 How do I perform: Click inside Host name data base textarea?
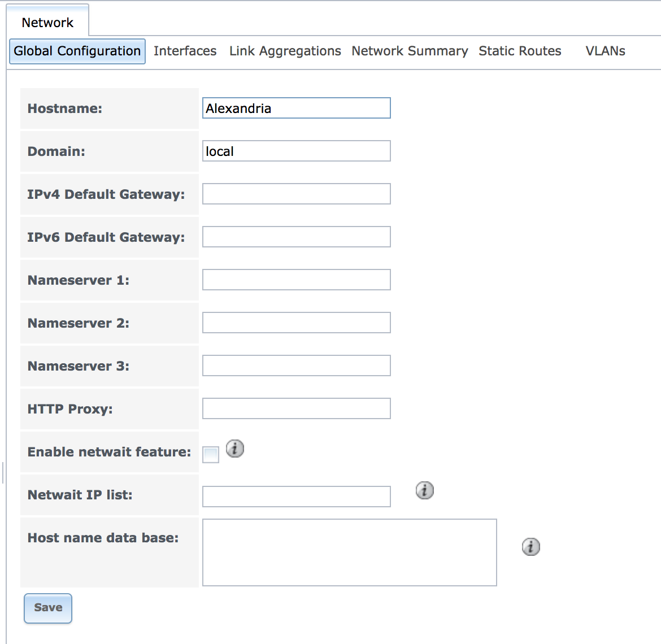click(x=349, y=552)
